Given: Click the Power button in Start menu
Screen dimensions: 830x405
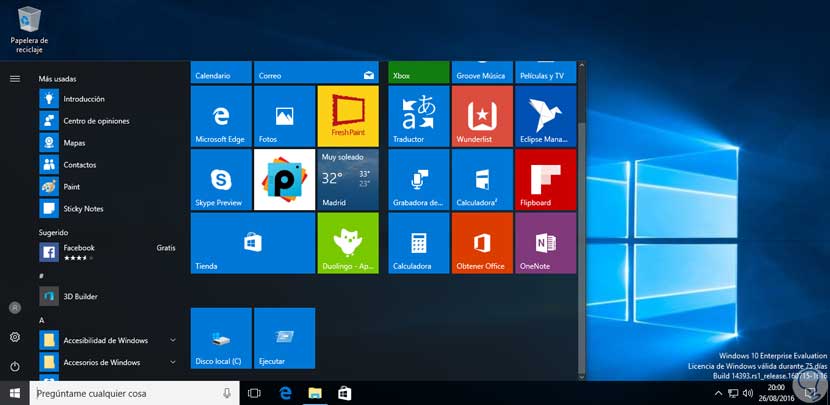Looking at the screenshot, I should [x=15, y=366].
